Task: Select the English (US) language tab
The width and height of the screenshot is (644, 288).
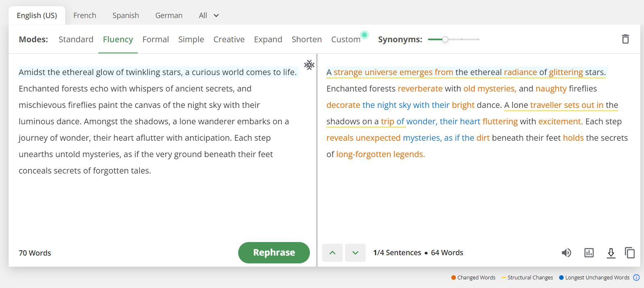Action: [x=37, y=16]
